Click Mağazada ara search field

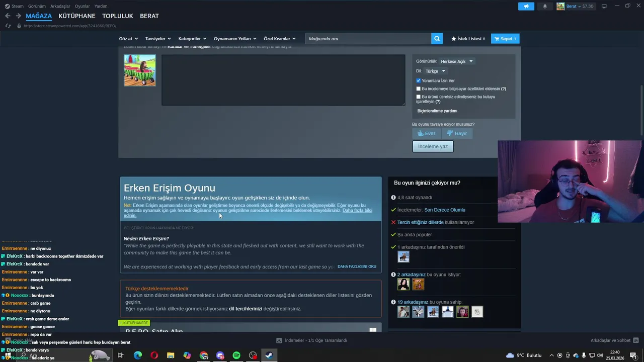click(368, 39)
